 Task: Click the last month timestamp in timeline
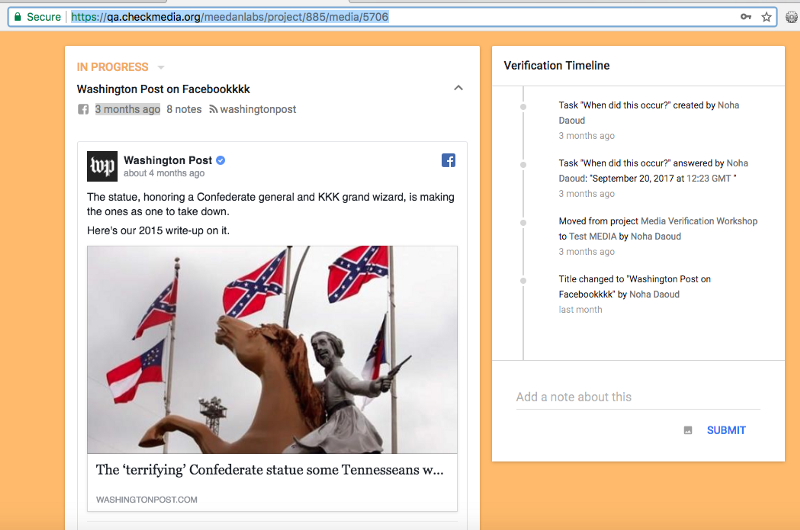[580, 310]
